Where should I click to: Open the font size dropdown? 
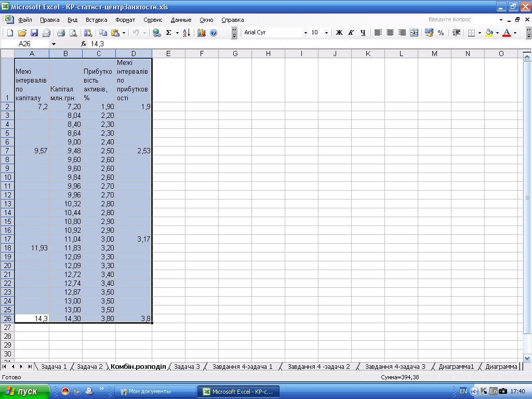(326, 33)
